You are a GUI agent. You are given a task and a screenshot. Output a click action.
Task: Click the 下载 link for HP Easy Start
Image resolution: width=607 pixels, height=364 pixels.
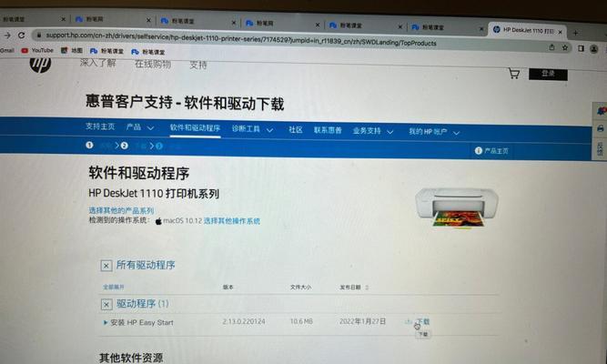point(423,321)
